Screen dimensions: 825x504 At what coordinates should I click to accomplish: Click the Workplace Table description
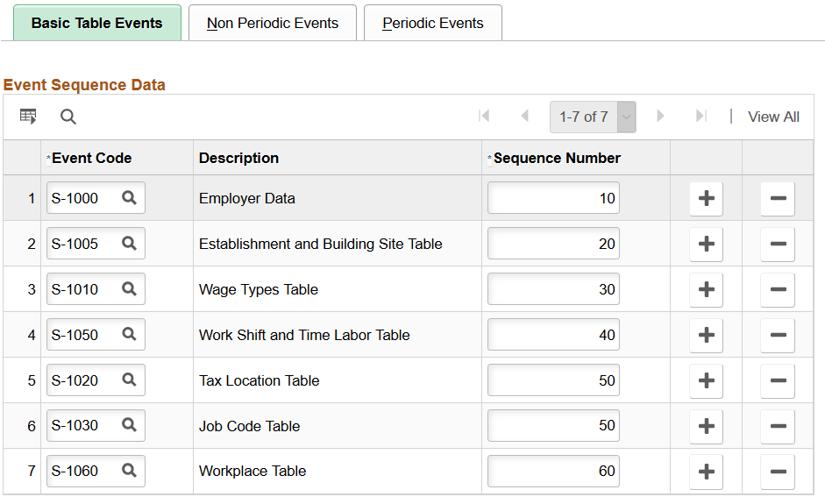tap(252, 471)
